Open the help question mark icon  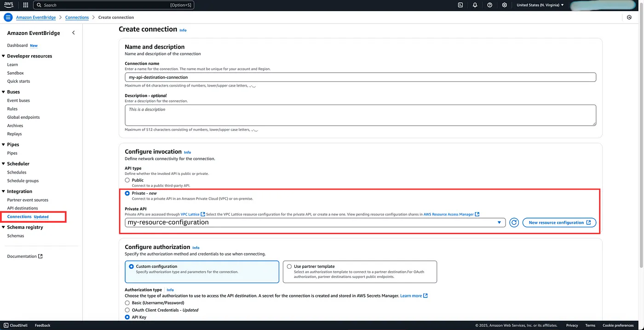(x=489, y=5)
